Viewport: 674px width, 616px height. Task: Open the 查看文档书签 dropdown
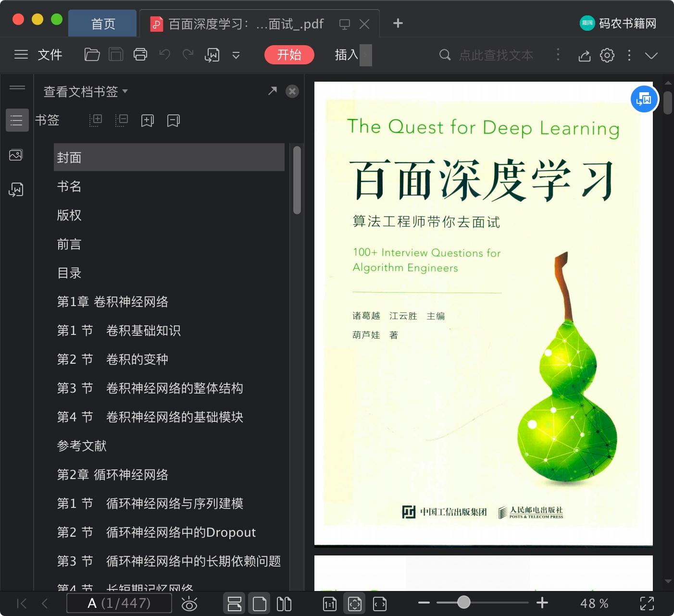[x=86, y=91]
